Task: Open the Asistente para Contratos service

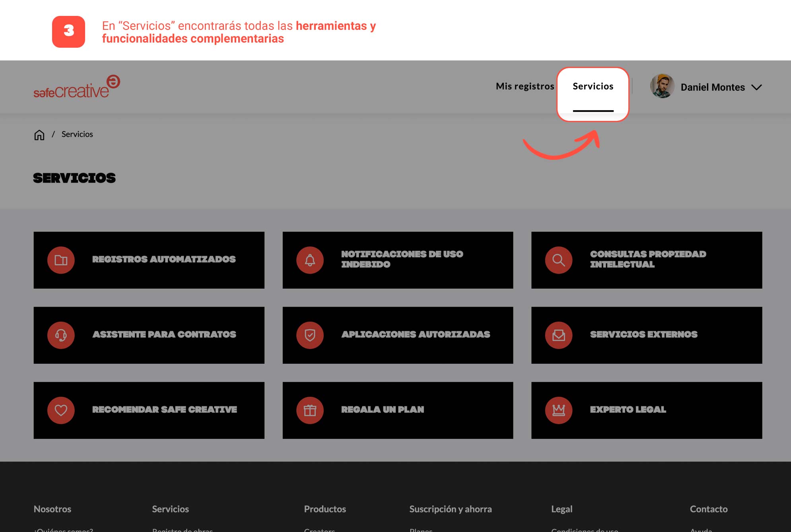Action: (149, 335)
